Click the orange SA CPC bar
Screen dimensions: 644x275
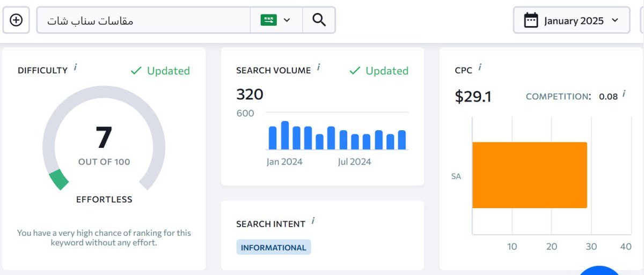(530, 175)
